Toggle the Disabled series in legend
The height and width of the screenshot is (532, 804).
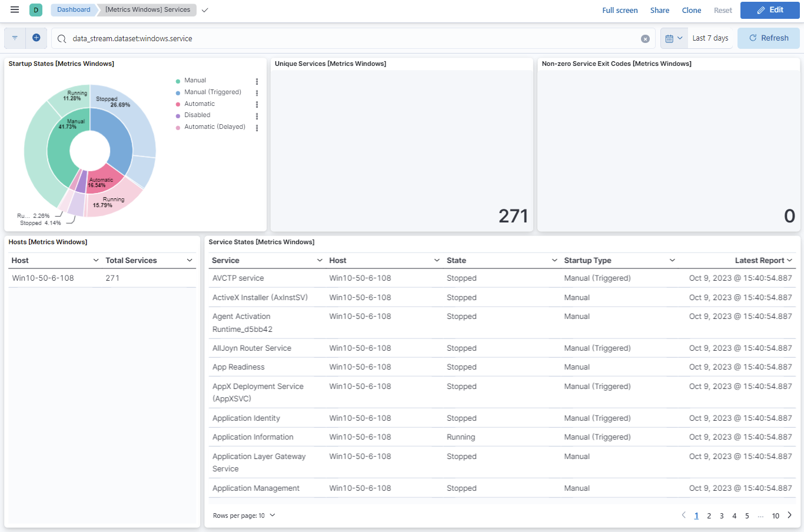tap(197, 115)
